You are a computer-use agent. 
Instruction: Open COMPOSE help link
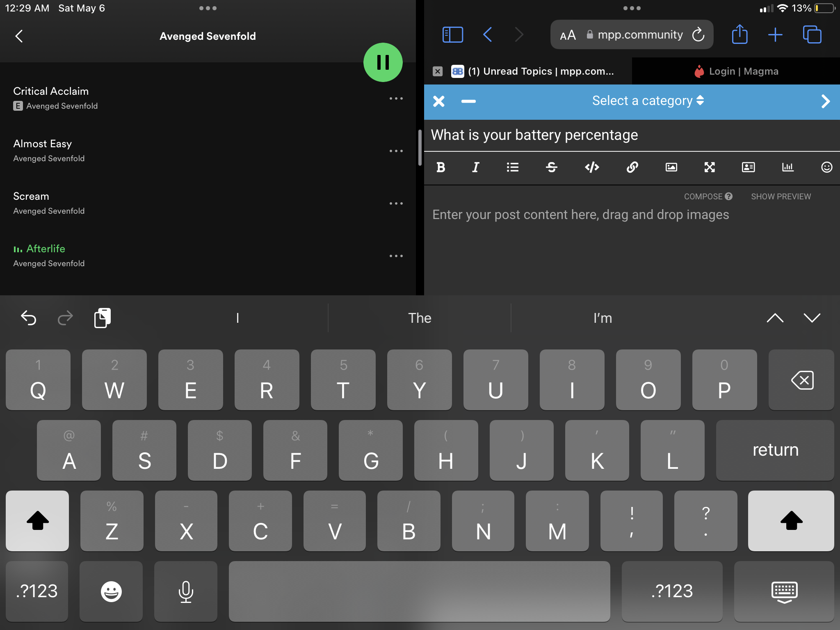click(708, 196)
